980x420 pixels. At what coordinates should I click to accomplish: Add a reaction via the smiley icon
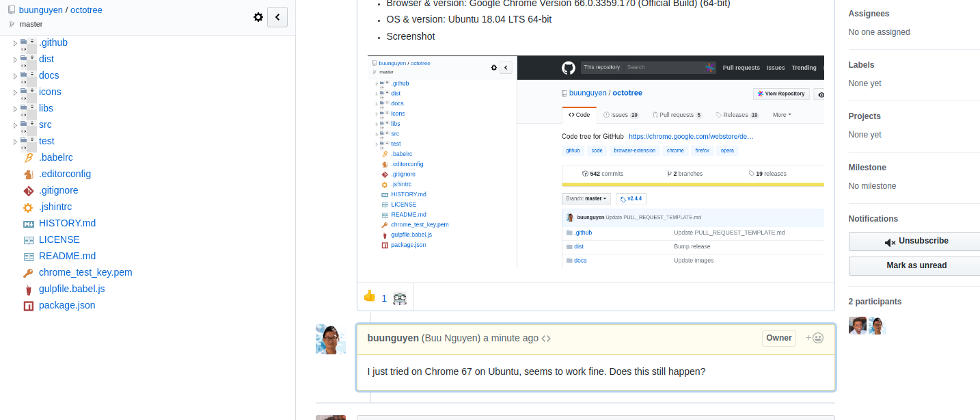(815, 338)
